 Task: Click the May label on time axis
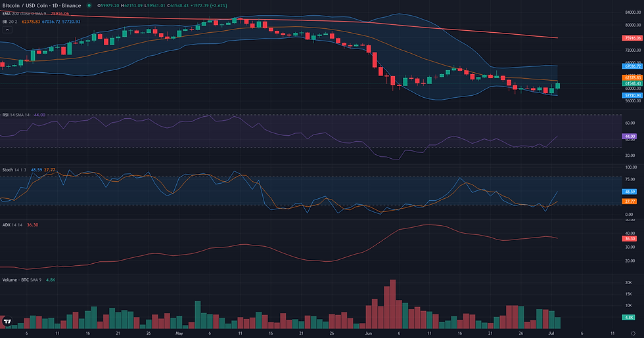pyautogui.click(x=179, y=333)
